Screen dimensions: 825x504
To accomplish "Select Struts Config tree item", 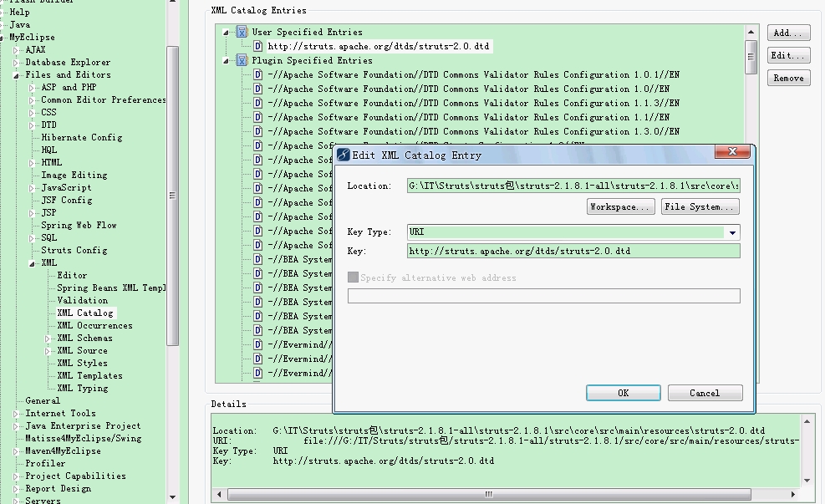I will click(74, 251).
